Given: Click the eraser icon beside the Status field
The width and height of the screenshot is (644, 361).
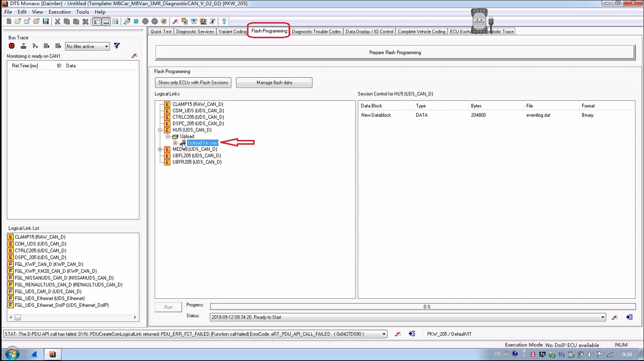Looking at the screenshot, I should [x=614, y=318].
